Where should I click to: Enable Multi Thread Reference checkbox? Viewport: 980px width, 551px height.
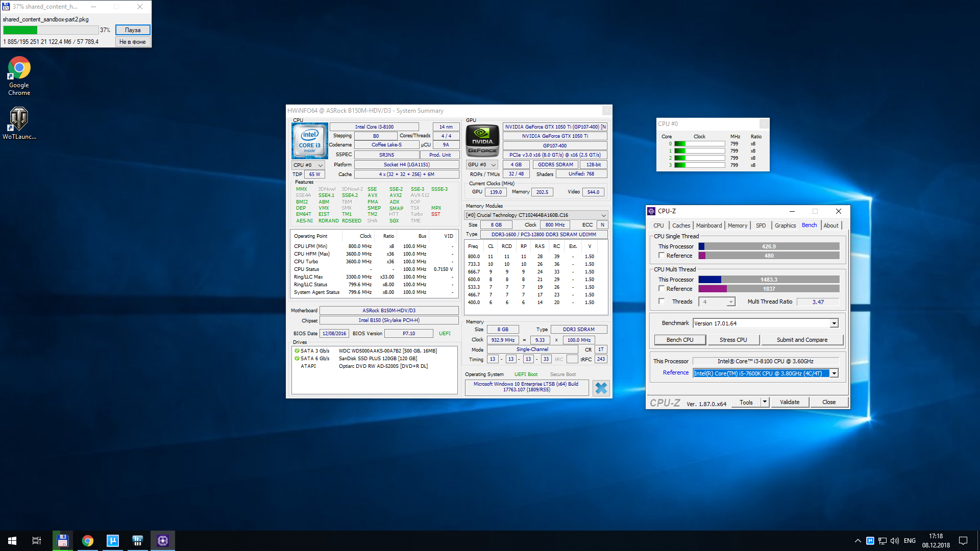(661, 289)
